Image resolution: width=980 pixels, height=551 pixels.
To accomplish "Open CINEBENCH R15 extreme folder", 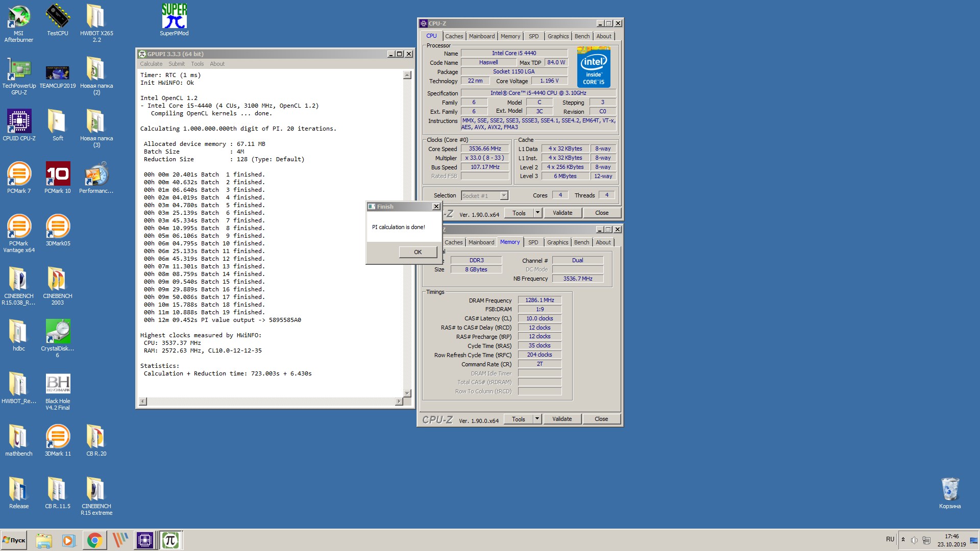I will click(x=96, y=496).
